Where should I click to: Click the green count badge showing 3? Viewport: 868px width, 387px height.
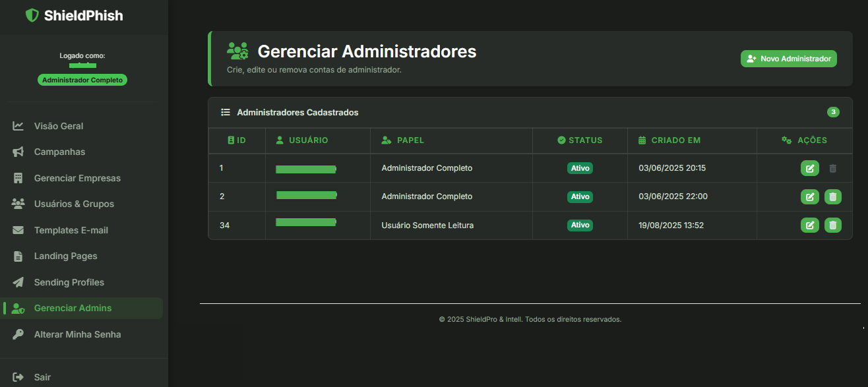click(x=833, y=112)
